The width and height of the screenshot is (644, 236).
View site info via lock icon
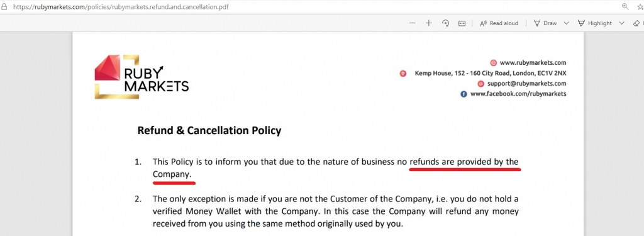(4, 6)
